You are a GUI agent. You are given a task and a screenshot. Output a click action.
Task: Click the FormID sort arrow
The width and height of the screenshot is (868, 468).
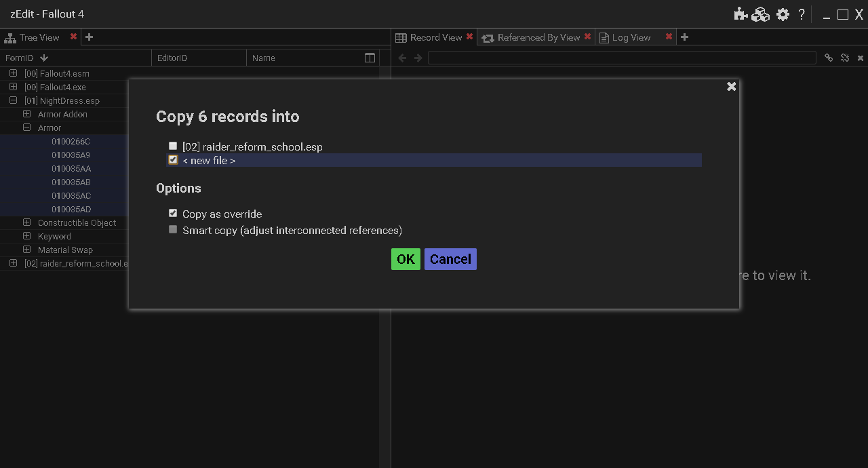click(x=44, y=58)
